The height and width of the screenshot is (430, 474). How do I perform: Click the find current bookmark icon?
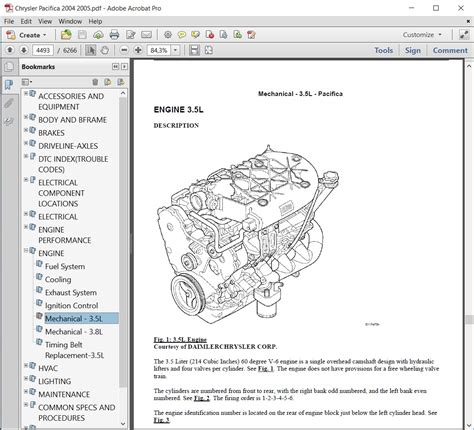[120, 82]
